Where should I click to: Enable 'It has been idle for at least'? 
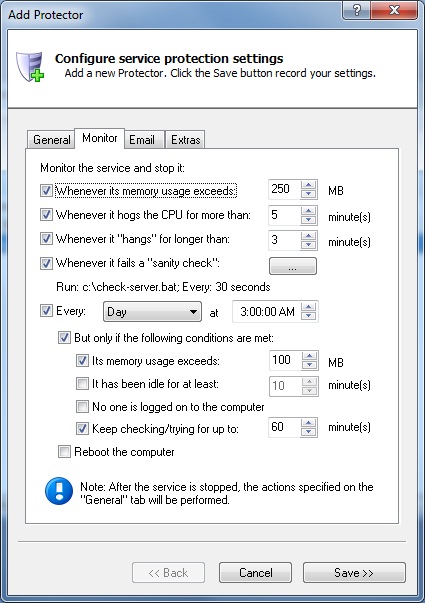[x=82, y=383]
